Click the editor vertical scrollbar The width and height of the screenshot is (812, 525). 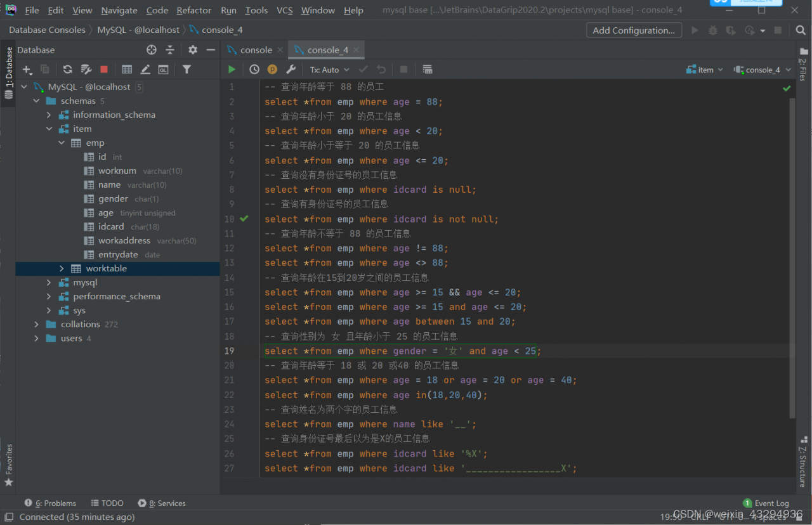point(792,254)
